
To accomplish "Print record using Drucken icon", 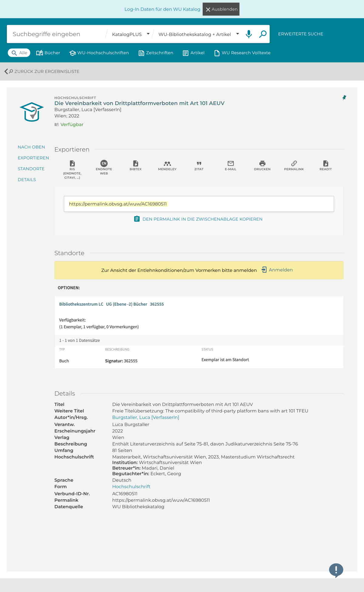I will click(x=262, y=165).
